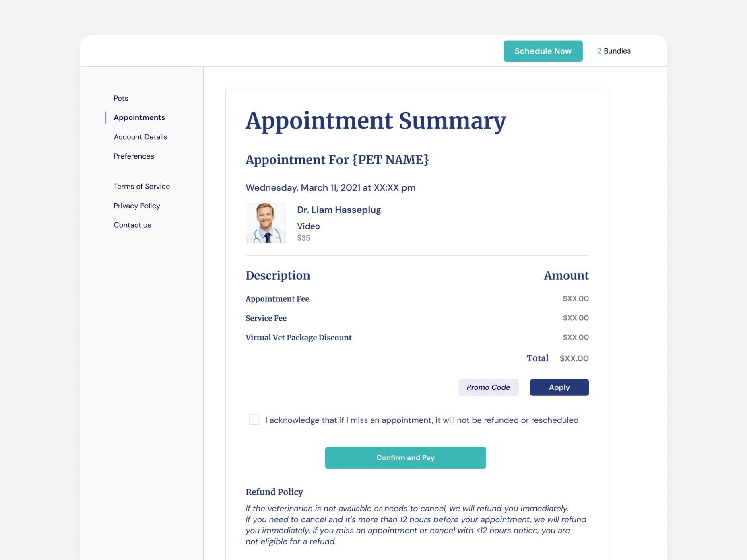This screenshot has width=747, height=560.
Task: Open the Preferences section
Action: point(134,156)
